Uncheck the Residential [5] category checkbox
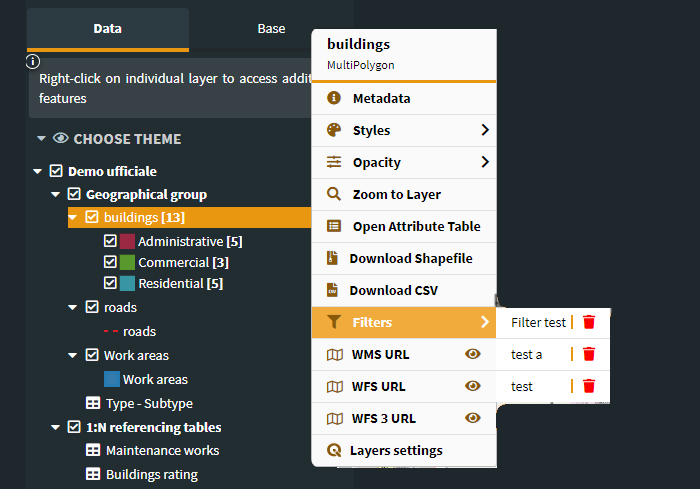 (x=110, y=283)
